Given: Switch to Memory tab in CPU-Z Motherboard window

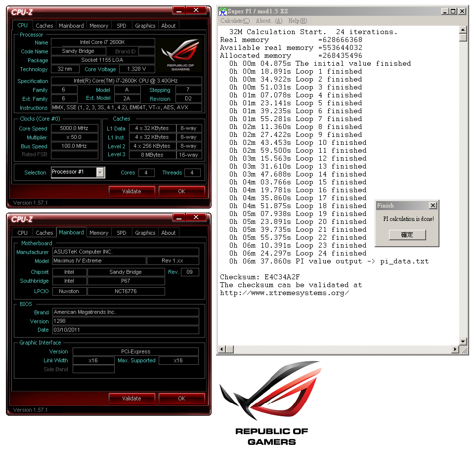Looking at the screenshot, I should pyautogui.click(x=99, y=232).
